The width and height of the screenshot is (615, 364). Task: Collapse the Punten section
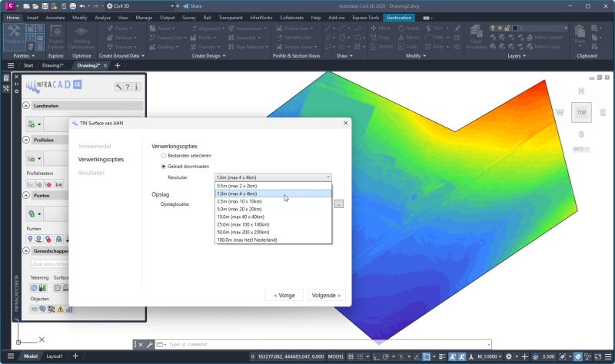[26, 195]
